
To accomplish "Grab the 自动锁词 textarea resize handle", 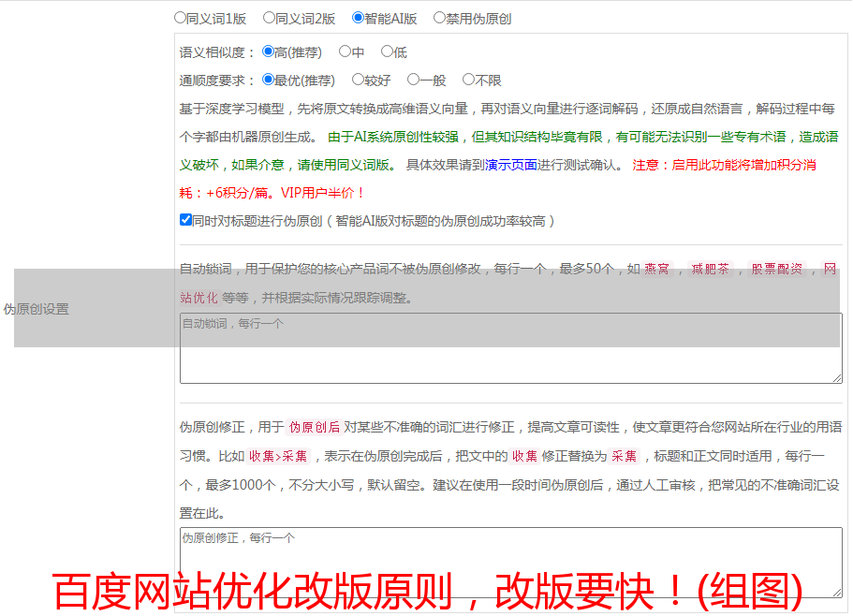I will click(837, 378).
